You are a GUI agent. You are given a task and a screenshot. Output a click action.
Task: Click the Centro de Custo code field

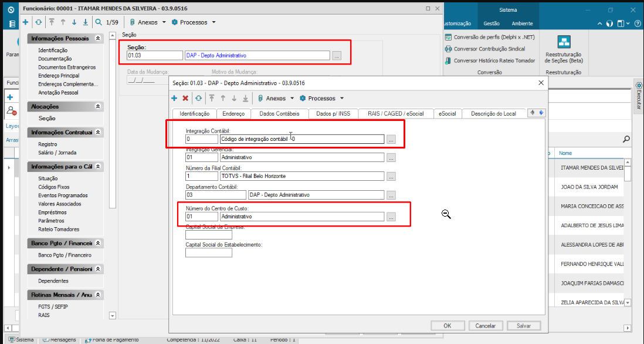click(x=202, y=216)
